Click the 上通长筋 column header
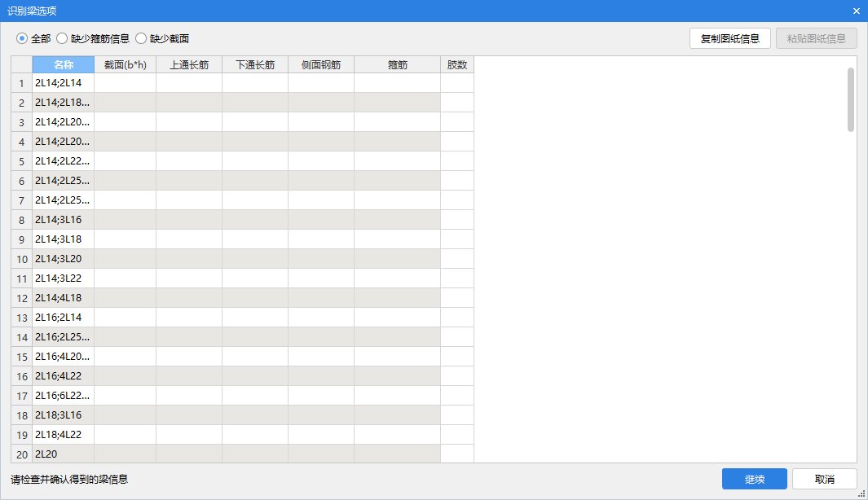The width and height of the screenshot is (868, 500). pos(189,64)
